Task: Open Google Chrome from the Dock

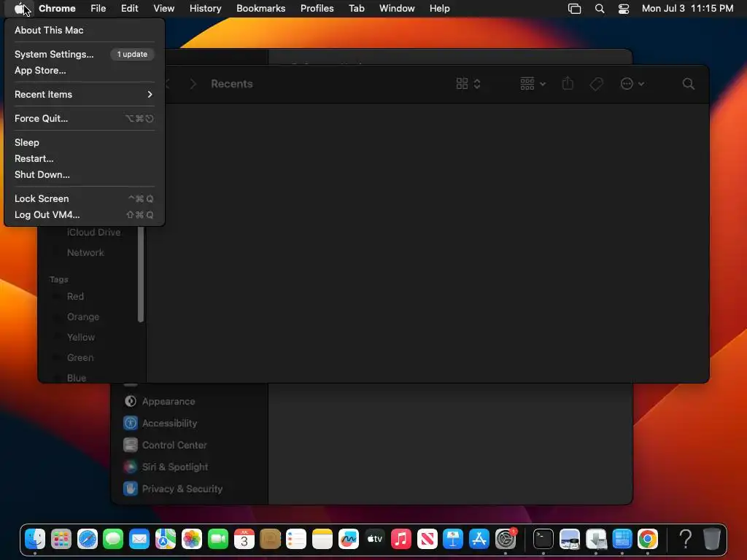Action: (648, 539)
